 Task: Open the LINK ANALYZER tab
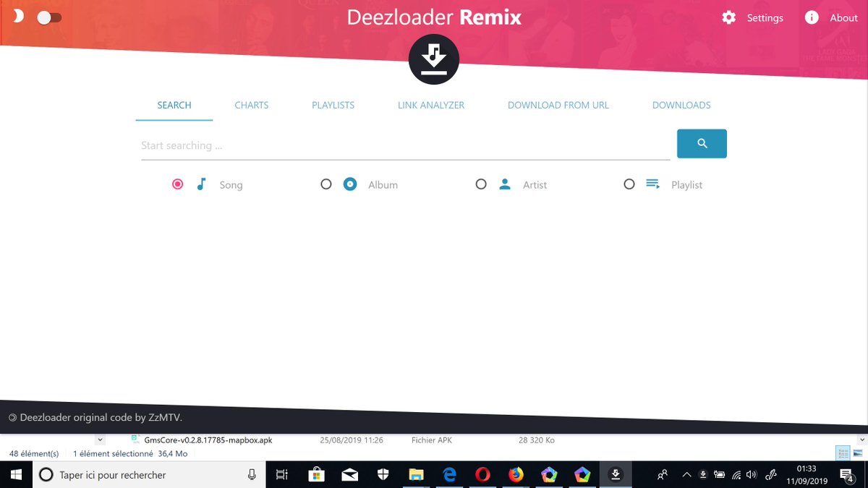431,105
